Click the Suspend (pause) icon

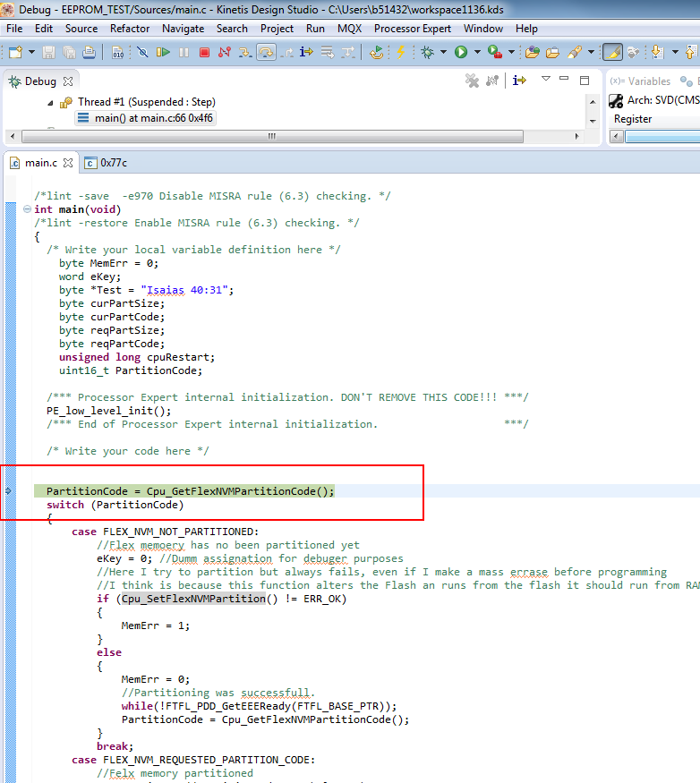click(184, 52)
